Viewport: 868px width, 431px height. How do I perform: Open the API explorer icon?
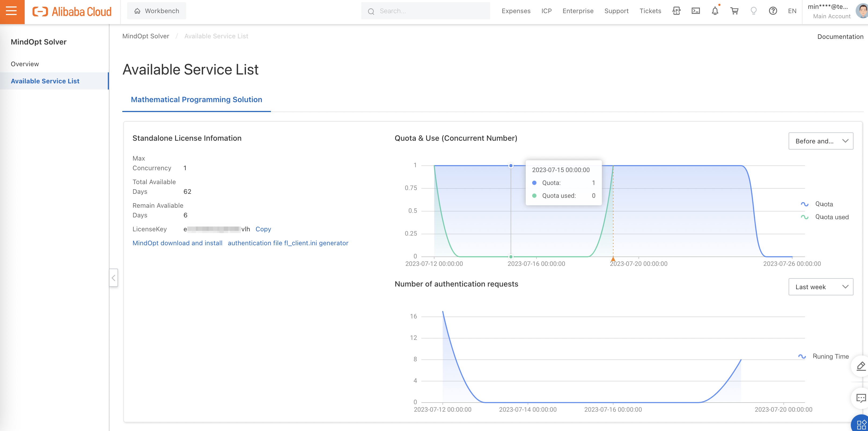(676, 11)
